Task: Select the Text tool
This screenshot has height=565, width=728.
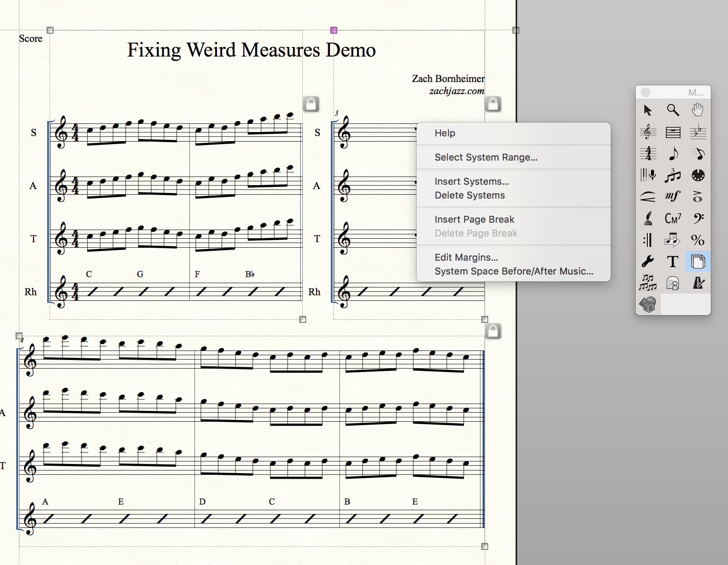Action: [x=673, y=262]
